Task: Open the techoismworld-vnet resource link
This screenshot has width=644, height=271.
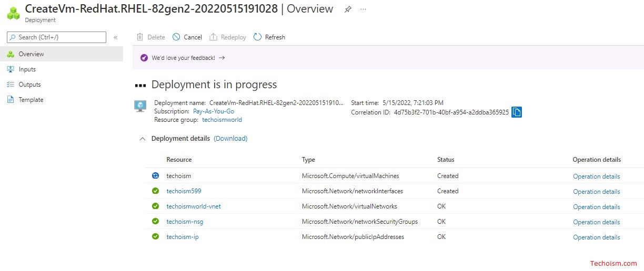Action: point(194,206)
